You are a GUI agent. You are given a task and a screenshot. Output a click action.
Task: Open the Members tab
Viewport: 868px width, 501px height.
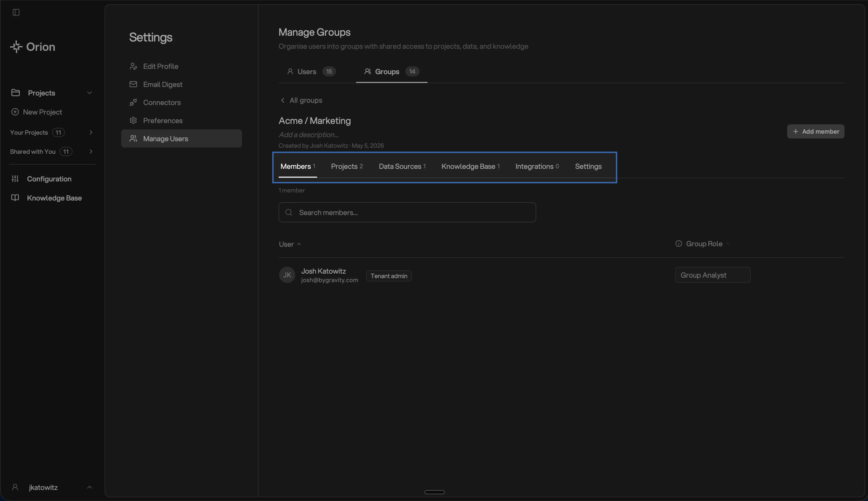tap(298, 166)
